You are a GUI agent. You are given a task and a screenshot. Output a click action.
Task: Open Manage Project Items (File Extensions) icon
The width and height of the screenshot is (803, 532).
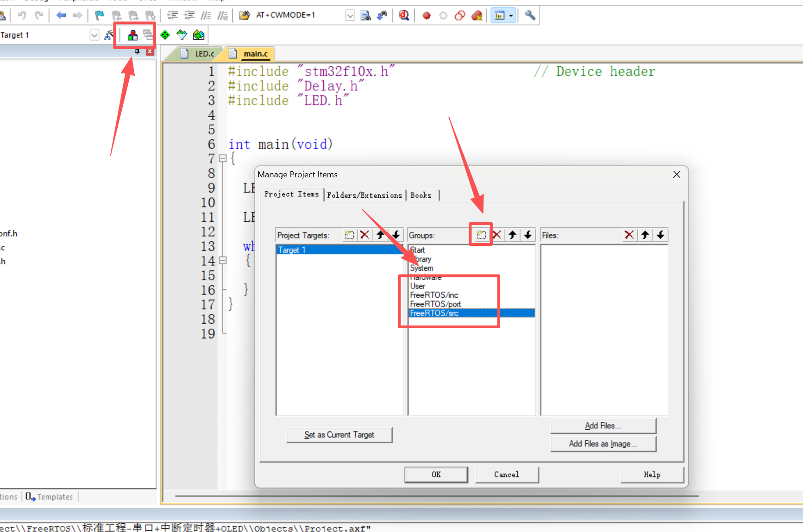tap(132, 35)
